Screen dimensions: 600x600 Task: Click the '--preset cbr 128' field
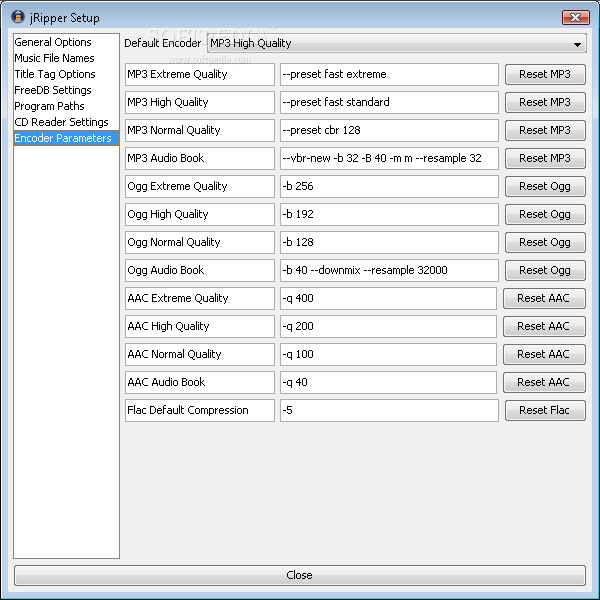pyautogui.click(x=389, y=130)
